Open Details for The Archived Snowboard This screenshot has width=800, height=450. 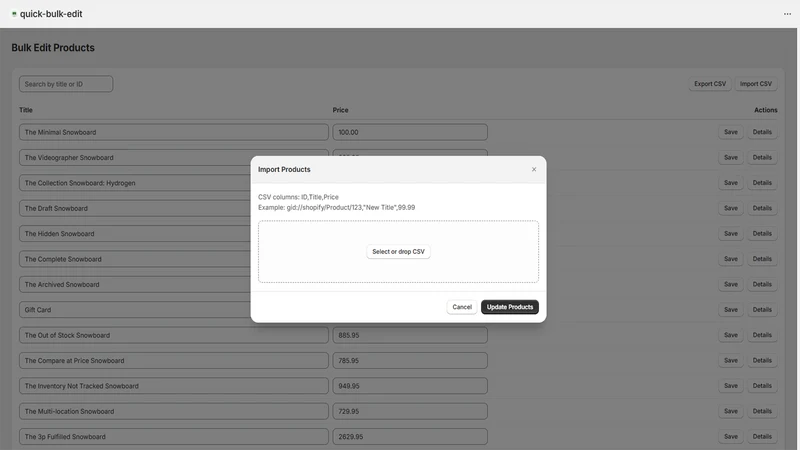pyautogui.click(x=762, y=284)
